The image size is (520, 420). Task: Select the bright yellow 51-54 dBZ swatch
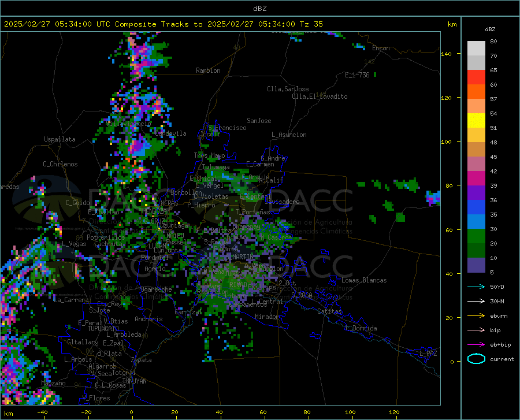pyautogui.click(x=476, y=121)
